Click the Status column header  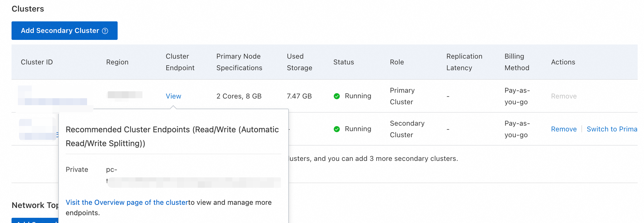click(x=343, y=62)
